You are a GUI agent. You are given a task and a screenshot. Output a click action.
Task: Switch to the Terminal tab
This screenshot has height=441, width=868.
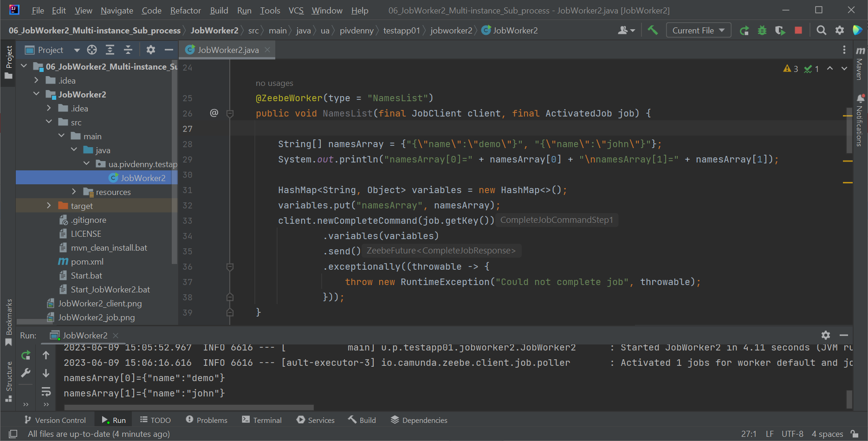(262, 420)
